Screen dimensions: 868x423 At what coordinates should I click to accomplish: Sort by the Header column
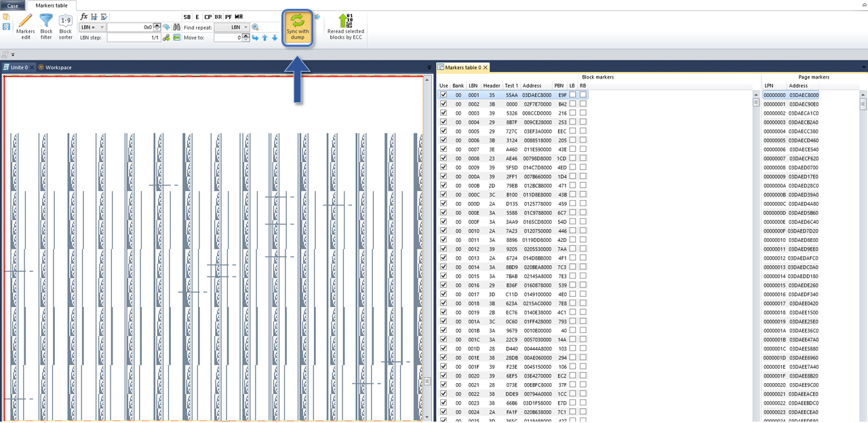coord(492,86)
